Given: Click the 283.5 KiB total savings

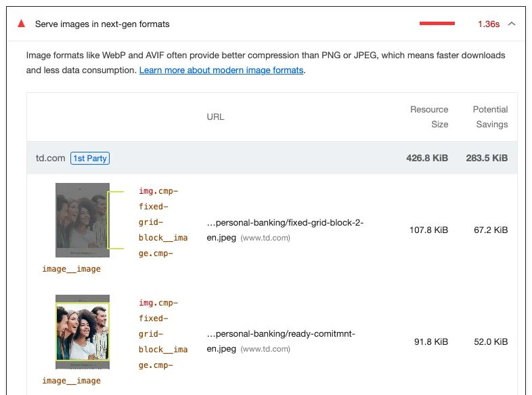Looking at the screenshot, I should 487,158.
